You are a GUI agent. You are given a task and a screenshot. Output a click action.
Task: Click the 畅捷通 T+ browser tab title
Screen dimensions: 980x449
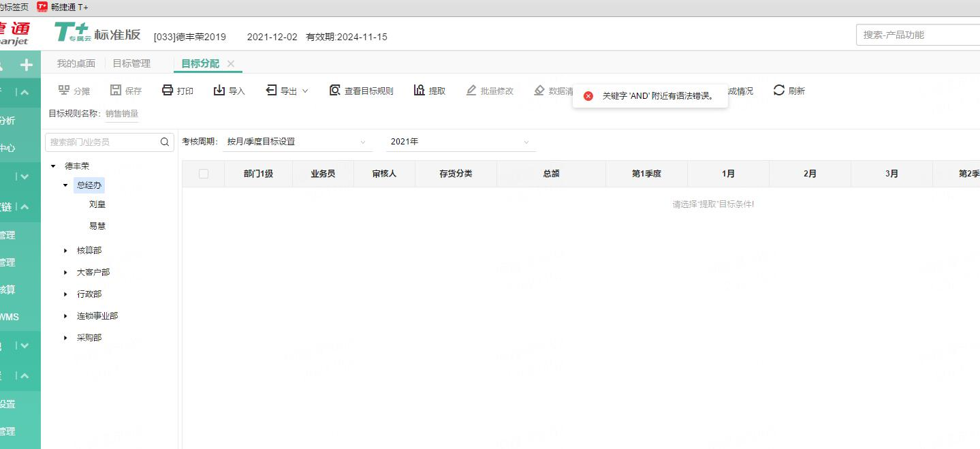tap(69, 7)
